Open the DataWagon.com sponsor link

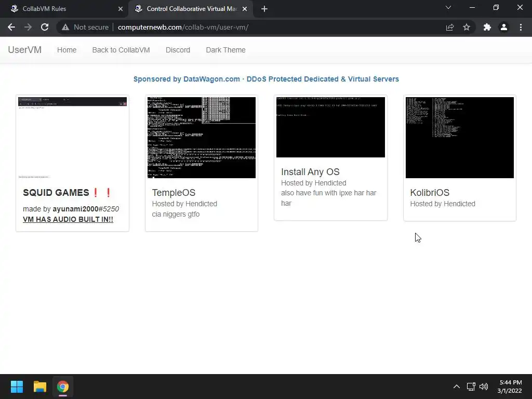pos(266,79)
